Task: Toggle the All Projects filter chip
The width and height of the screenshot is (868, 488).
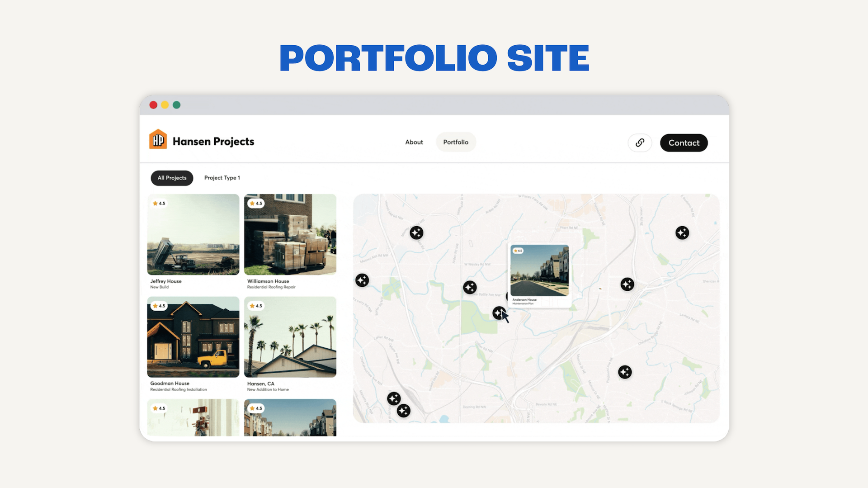Action: tap(171, 178)
